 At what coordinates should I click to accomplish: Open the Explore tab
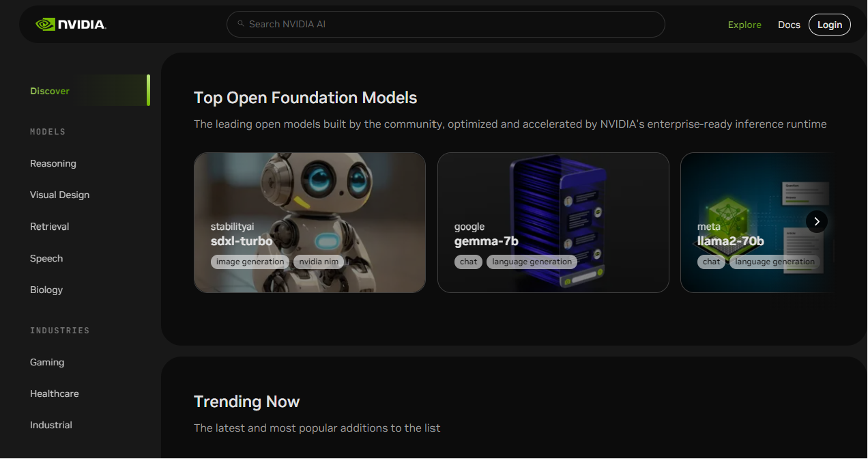tap(744, 25)
